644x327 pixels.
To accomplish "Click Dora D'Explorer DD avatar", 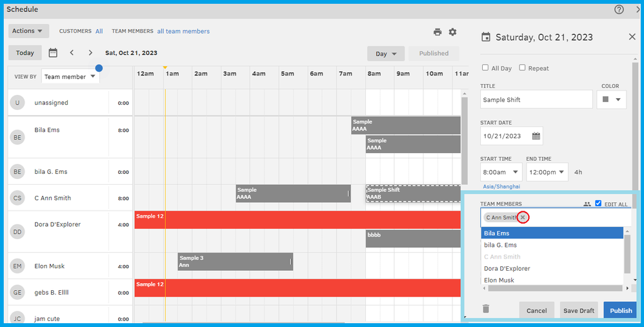I will pyautogui.click(x=17, y=232).
